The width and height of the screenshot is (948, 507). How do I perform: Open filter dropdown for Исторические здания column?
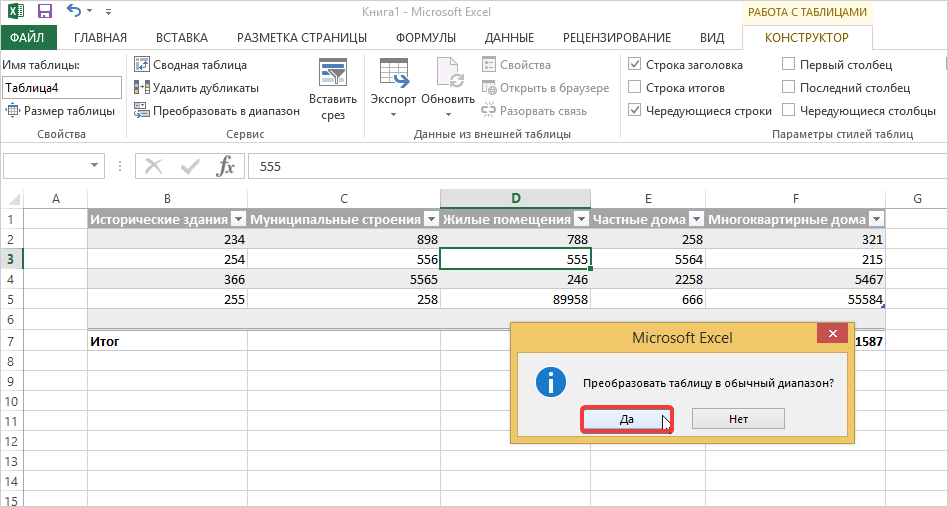click(x=238, y=220)
